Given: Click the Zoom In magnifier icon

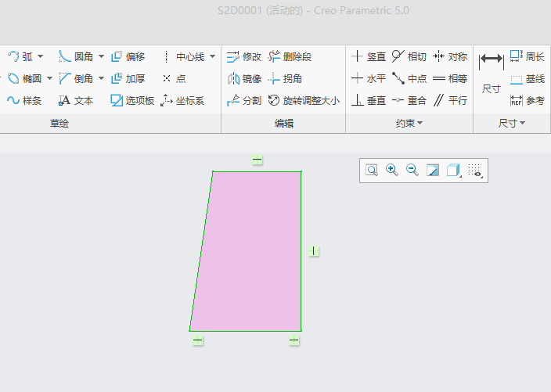Looking at the screenshot, I should tap(392, 170).
